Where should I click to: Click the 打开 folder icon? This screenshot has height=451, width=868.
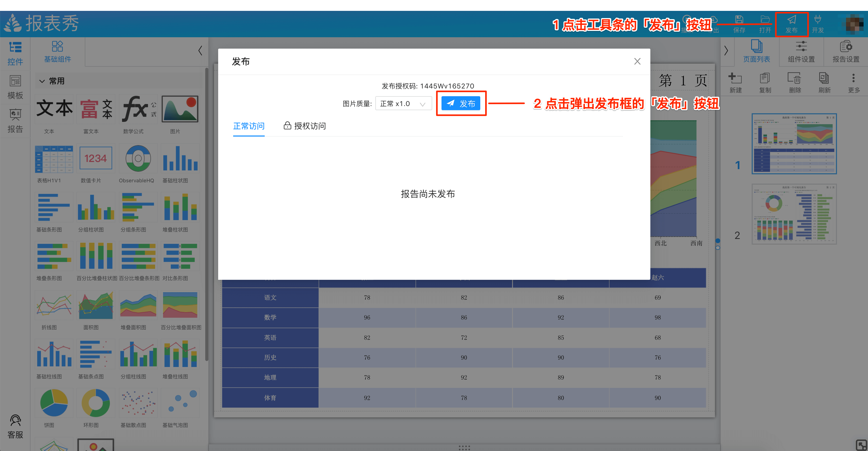click(x=765, y=24)
